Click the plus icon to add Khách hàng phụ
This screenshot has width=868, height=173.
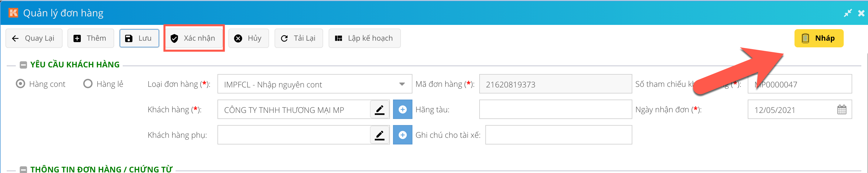click(402, 135)
